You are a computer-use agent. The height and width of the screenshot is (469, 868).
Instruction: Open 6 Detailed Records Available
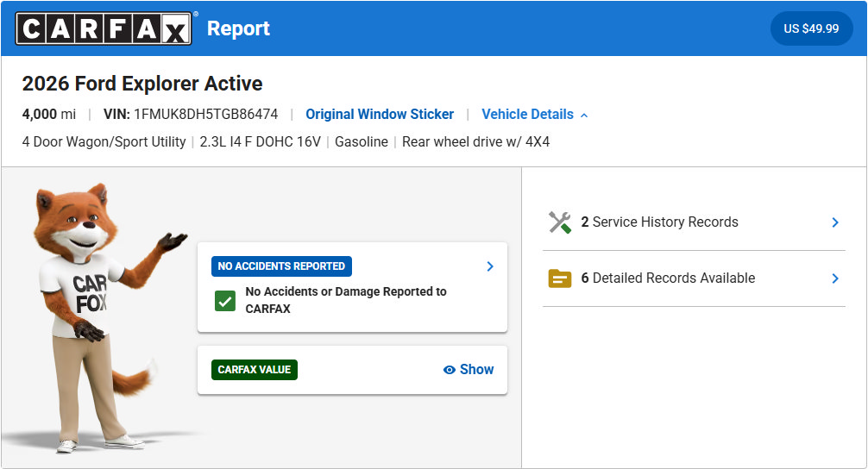pyautogui.click(x=694, y=278)
